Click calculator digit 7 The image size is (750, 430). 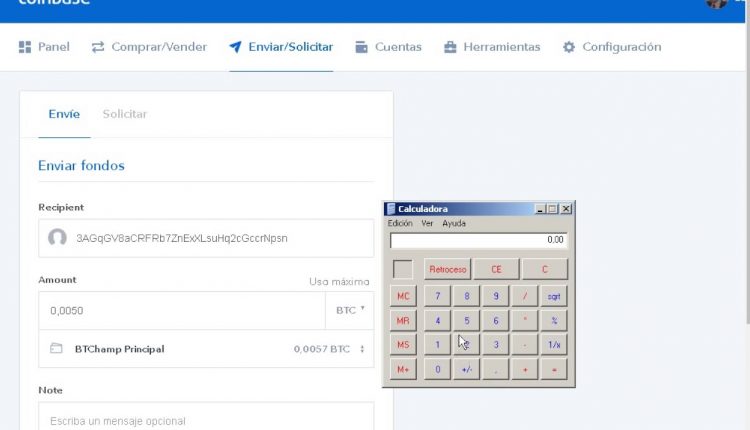pyautogui.click(x=437, y=296)
